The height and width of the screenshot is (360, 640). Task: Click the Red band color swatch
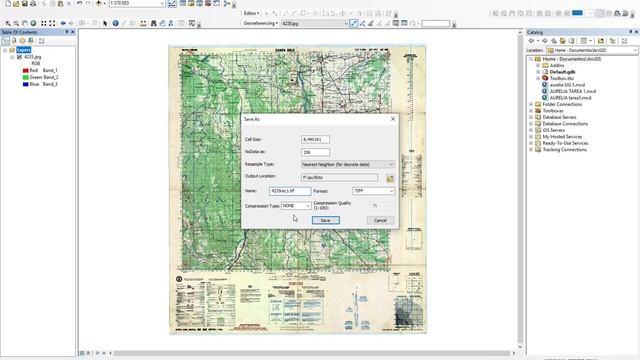(x=25, y=71)
